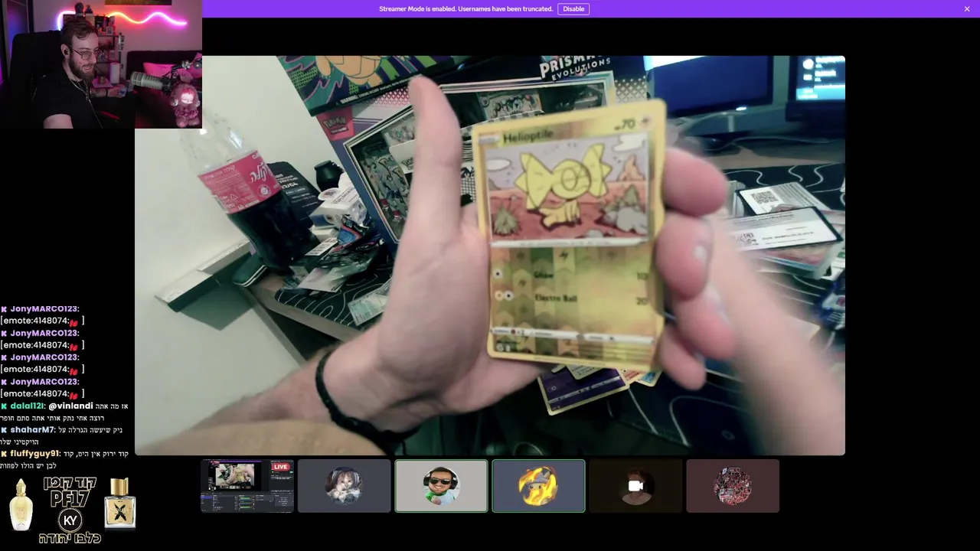
Task: Dismiss the Streamer Mode banner with X
Action: (x=967, y=9)
